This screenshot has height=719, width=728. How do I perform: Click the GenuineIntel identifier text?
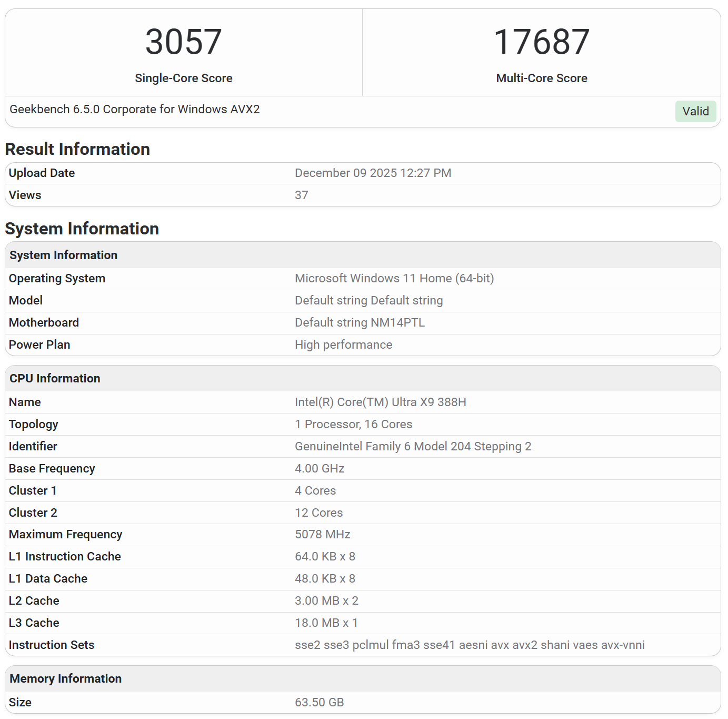point(413,446)
